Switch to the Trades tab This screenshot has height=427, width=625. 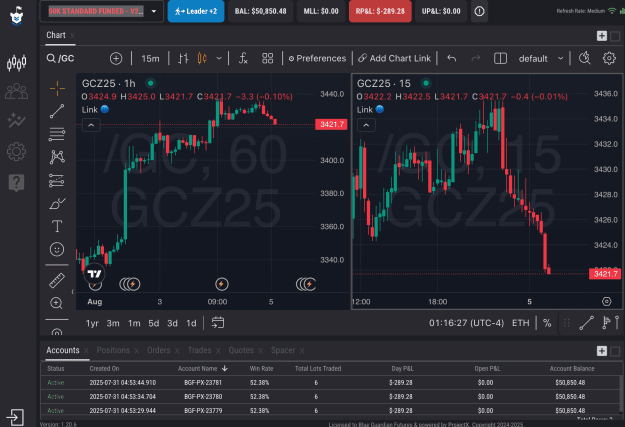(199, 350)
